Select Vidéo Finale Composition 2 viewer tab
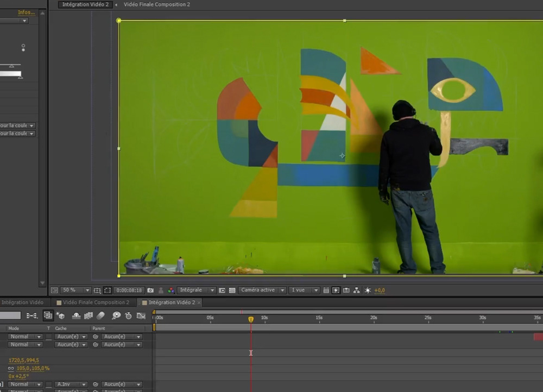Image resolution: width=543 pixels, height=392 pixels. coord(156,4)
